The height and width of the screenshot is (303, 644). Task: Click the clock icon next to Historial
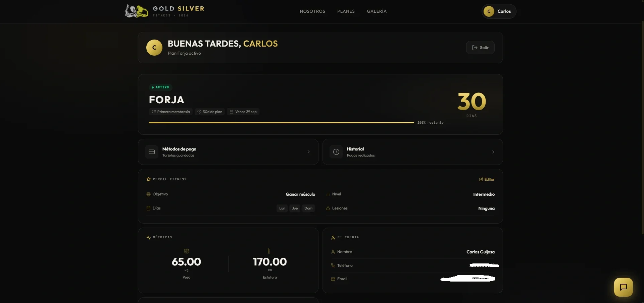(x=336, y=152)
